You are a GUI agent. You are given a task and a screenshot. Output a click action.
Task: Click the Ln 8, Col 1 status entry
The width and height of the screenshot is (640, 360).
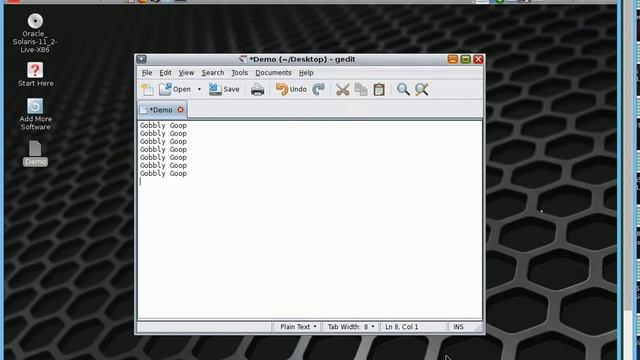point(402,327)
